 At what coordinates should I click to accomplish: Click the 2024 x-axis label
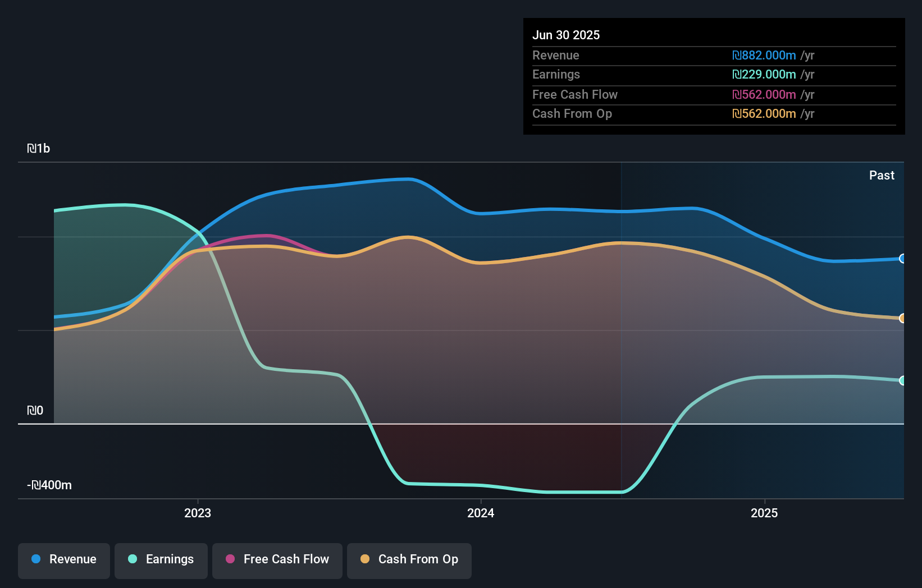(x=481, y=513)
